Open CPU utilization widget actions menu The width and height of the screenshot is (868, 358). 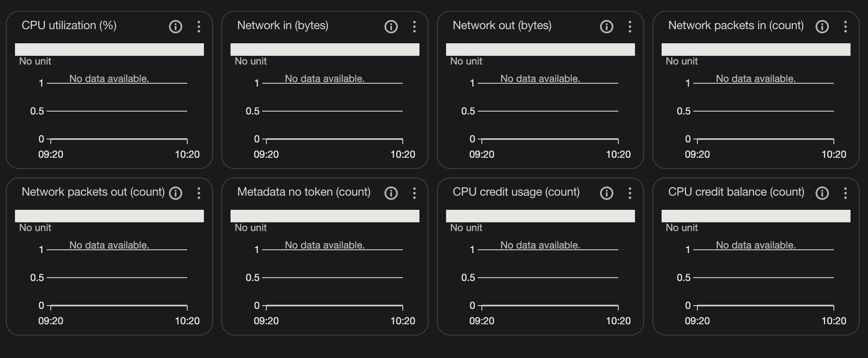click(x=199, y=27)
